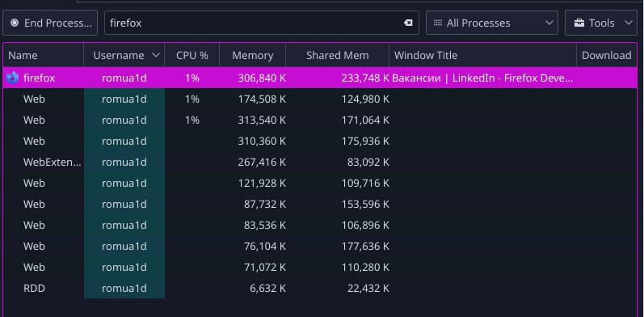Sort by the Name column header
Image resolution: width=644 pixels, height=317 pixels.
43,55
